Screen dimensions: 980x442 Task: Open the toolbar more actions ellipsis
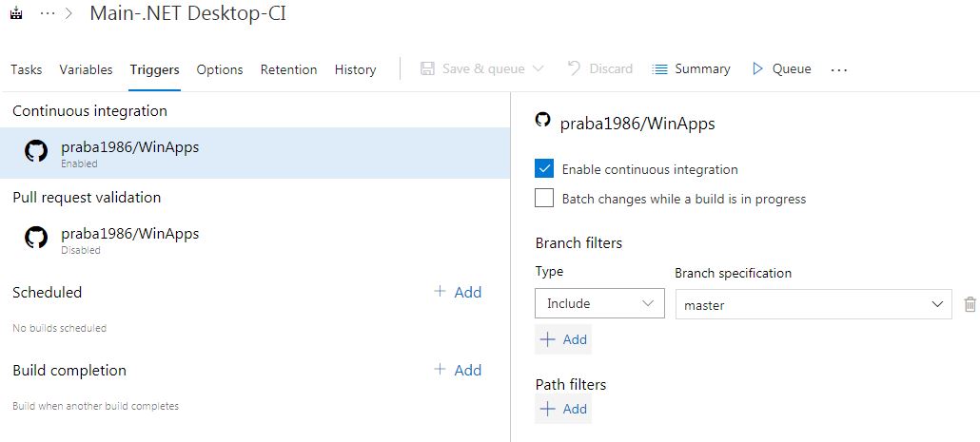839,70
